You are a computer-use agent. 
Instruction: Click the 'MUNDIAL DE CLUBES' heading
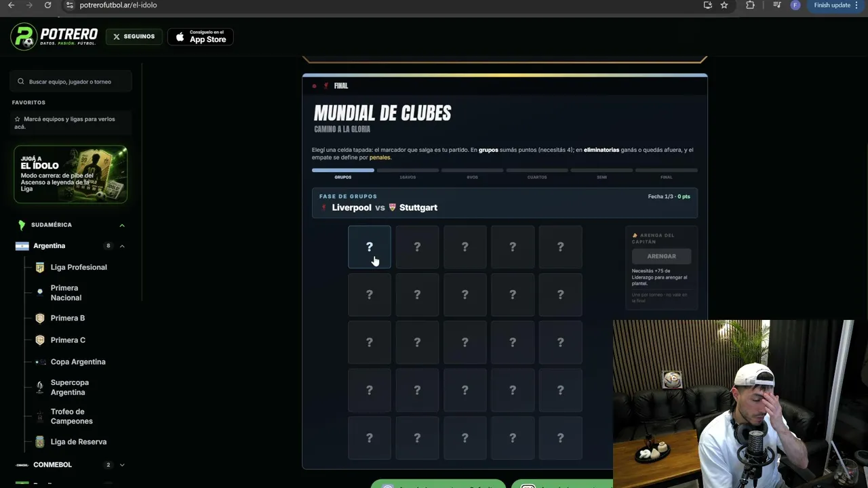[382, 113]
